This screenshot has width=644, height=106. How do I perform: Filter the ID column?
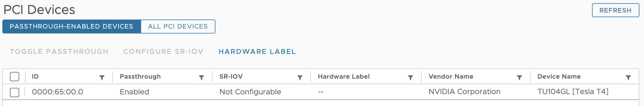[102, 77]
